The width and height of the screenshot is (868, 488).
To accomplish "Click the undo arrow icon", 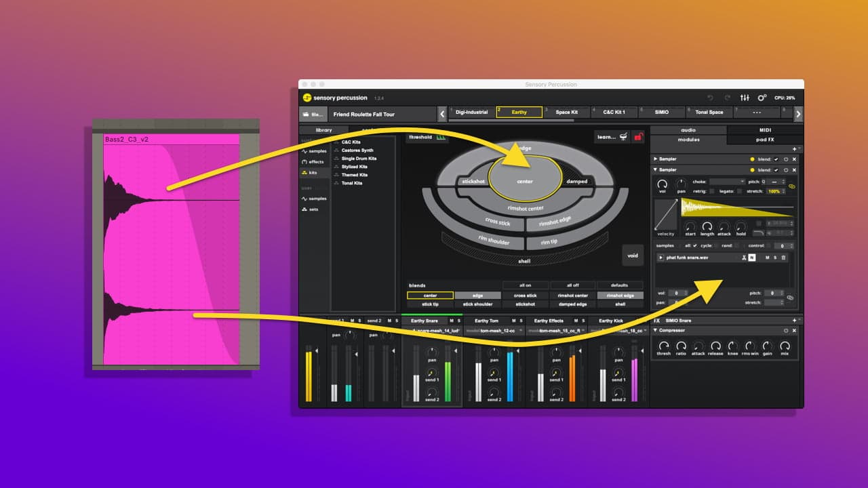I will (710, 98).
